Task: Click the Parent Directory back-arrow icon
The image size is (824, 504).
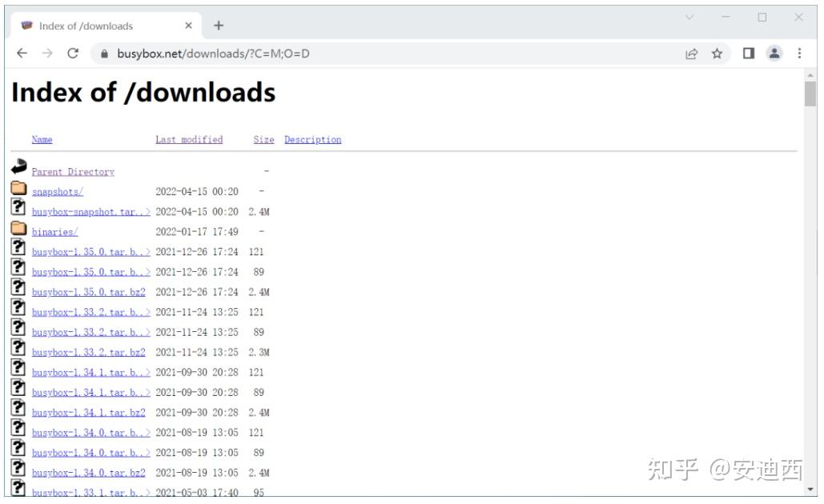Action: click(19, 166)
